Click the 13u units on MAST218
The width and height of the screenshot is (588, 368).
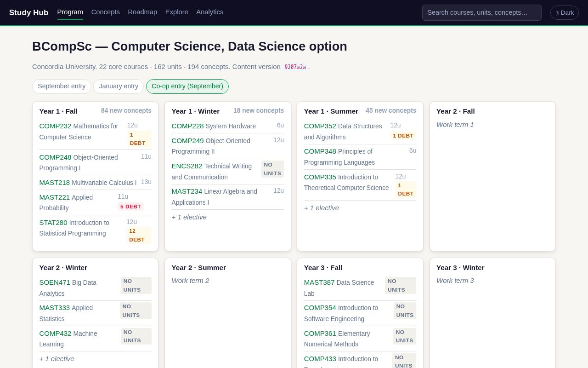[146, 182]
